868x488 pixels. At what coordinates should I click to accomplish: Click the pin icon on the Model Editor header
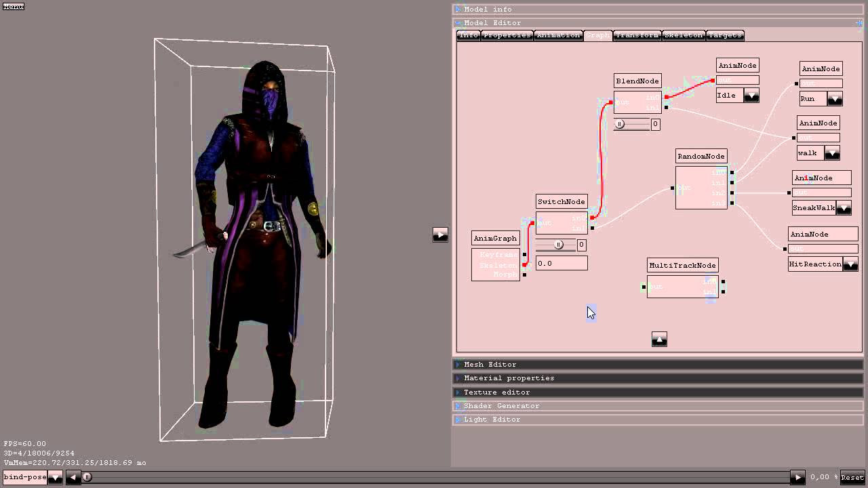point(859,23)
